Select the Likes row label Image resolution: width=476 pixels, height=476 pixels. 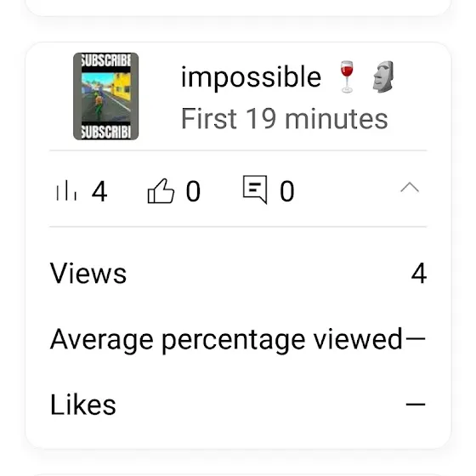coord(83,405)
